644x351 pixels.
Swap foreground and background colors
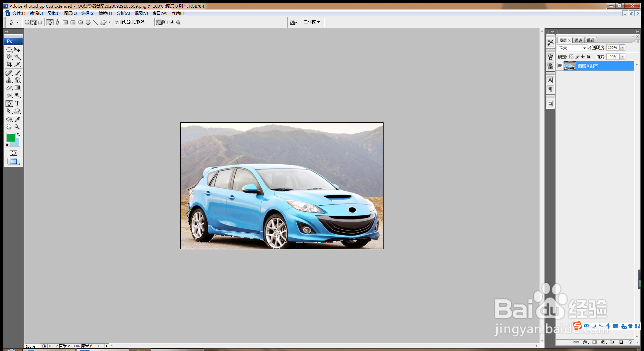pos(18,134)
